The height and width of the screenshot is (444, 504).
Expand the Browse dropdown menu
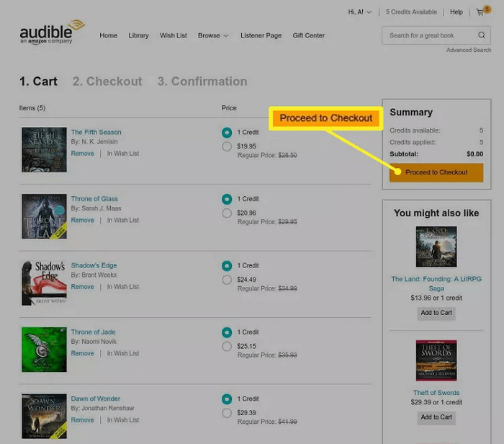click(213, 35)
